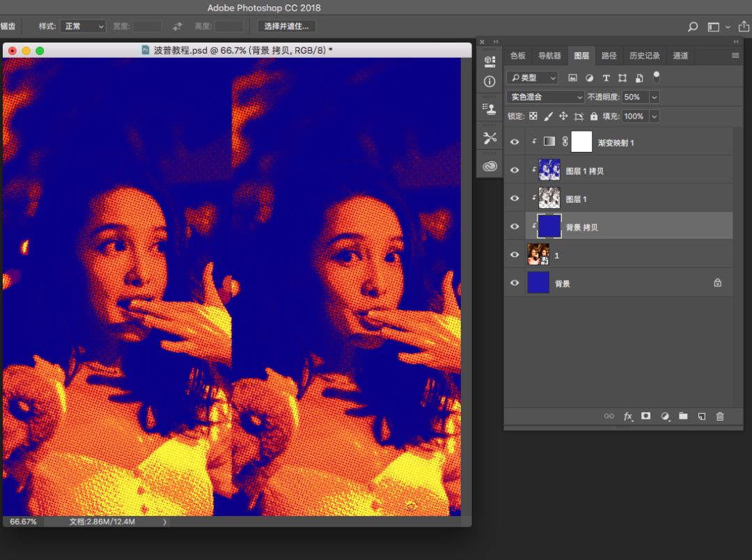
Task: Toggle visibility of layer named 1
Action: coord(515,255)
